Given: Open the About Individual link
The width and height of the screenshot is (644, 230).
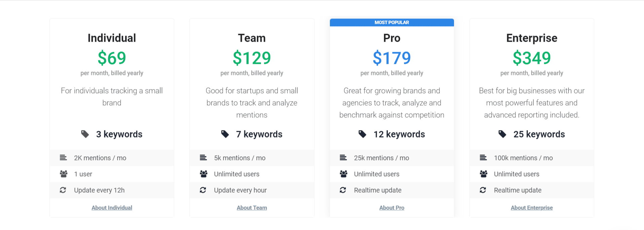Looking at the screenshot, I should (112, 208).
